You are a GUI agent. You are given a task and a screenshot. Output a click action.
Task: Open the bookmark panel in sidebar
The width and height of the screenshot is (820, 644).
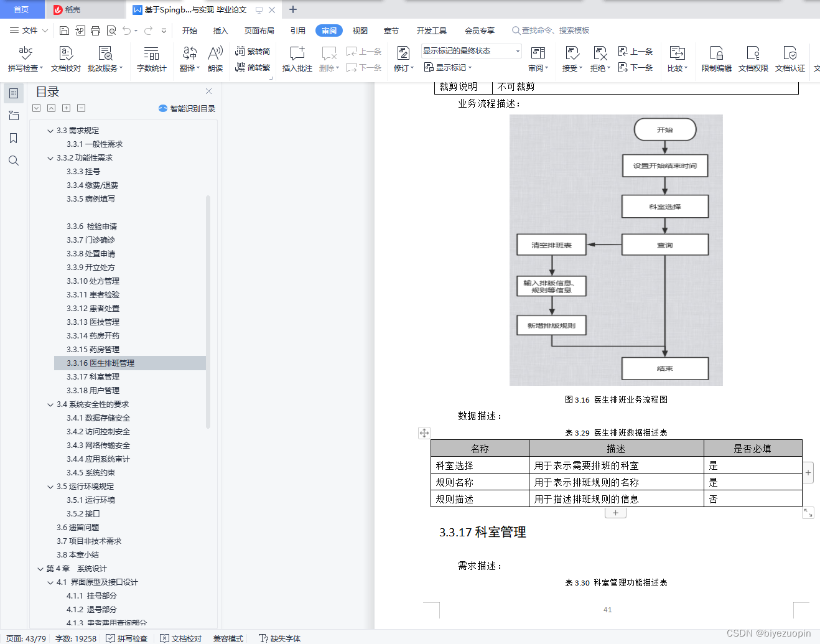tap(14, 138)
